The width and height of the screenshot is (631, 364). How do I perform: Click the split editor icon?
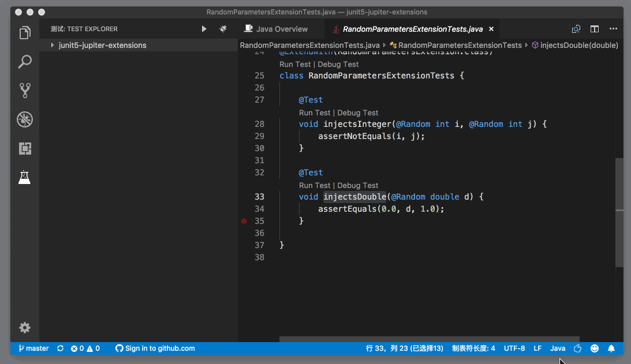tap(594, 29)
